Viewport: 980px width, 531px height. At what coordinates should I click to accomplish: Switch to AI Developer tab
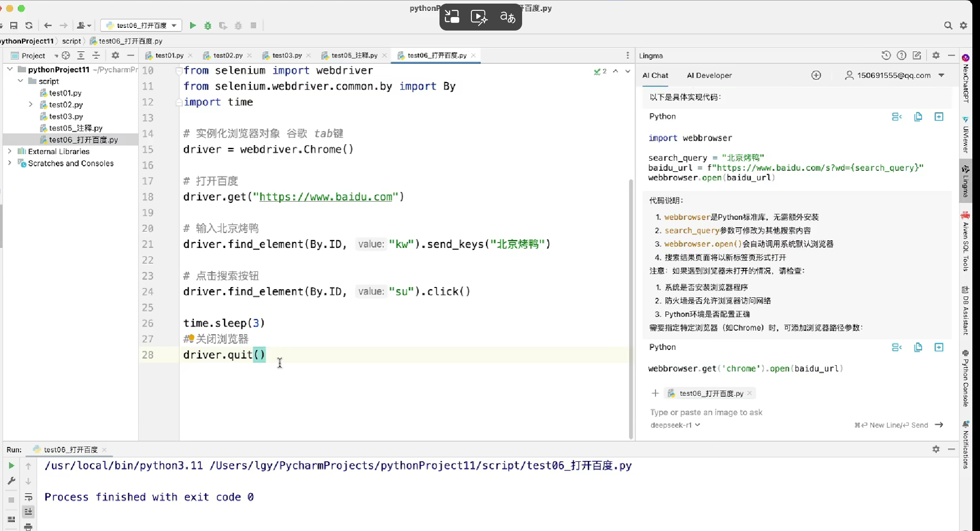(x=709, y=75)
